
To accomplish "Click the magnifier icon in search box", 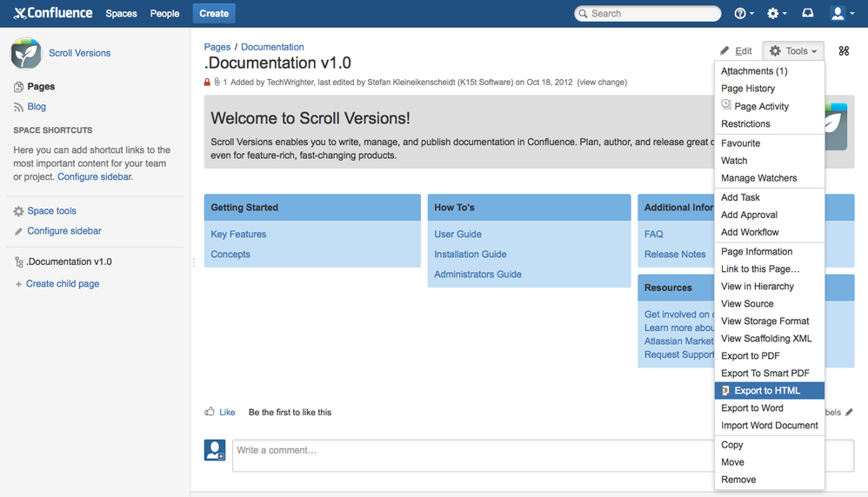I will [x=583, y=14].
